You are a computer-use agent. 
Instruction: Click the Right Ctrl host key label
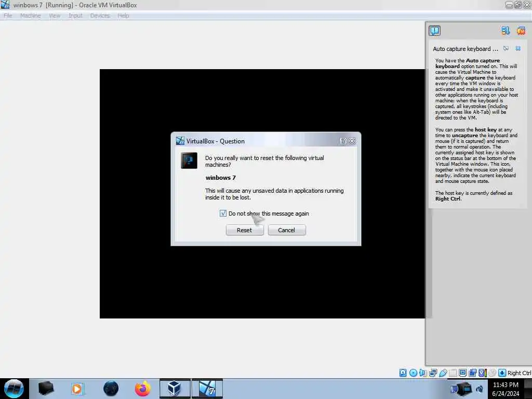pyautogui.click(x=519, y=373)
